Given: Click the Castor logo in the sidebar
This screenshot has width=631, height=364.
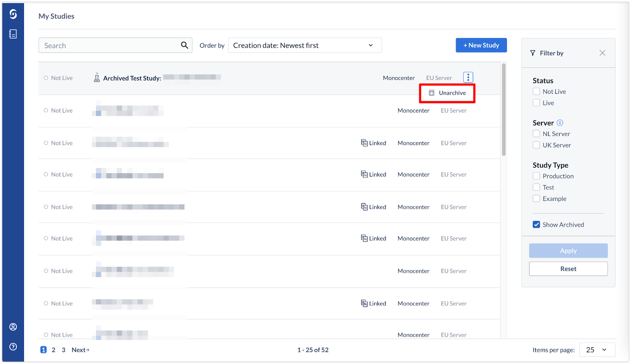Looking at the screenshot, I should pyautogui.click(x=13, y=14).
